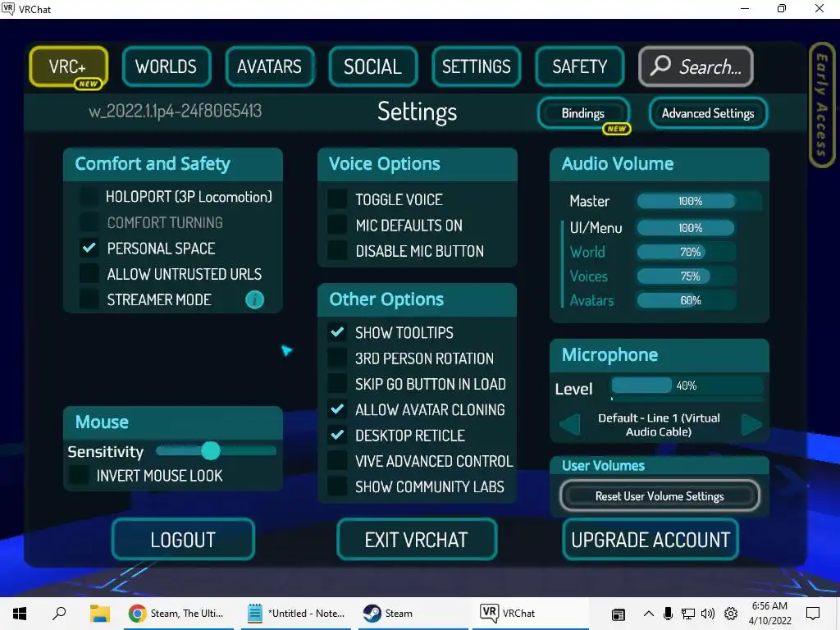Open Avatars tab
Screen dimensions: 840x630
[x=269, y=66]
